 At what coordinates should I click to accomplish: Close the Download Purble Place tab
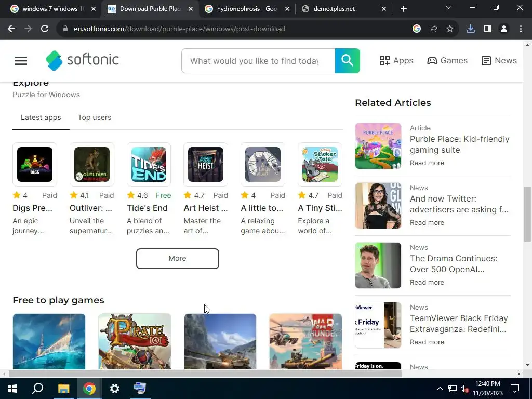coord(191,9)
